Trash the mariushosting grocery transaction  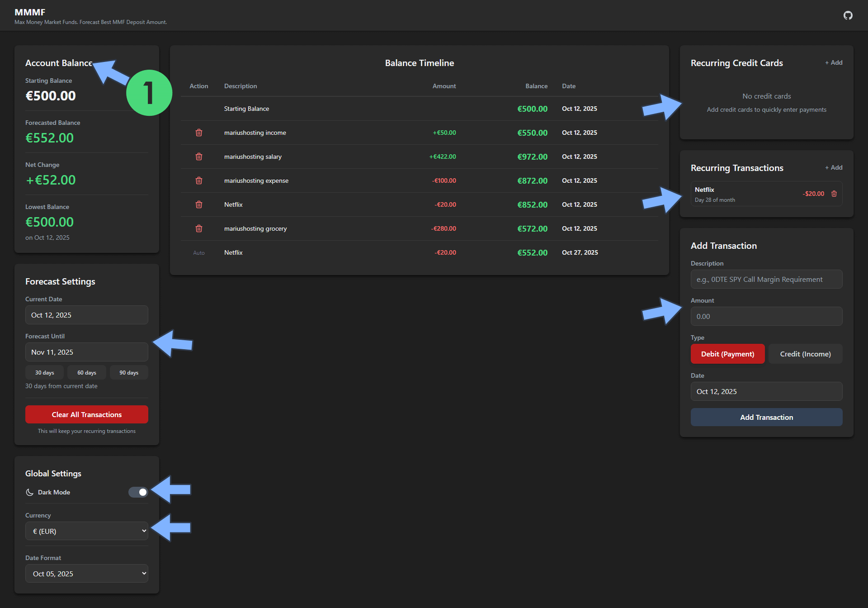point(198,228)
